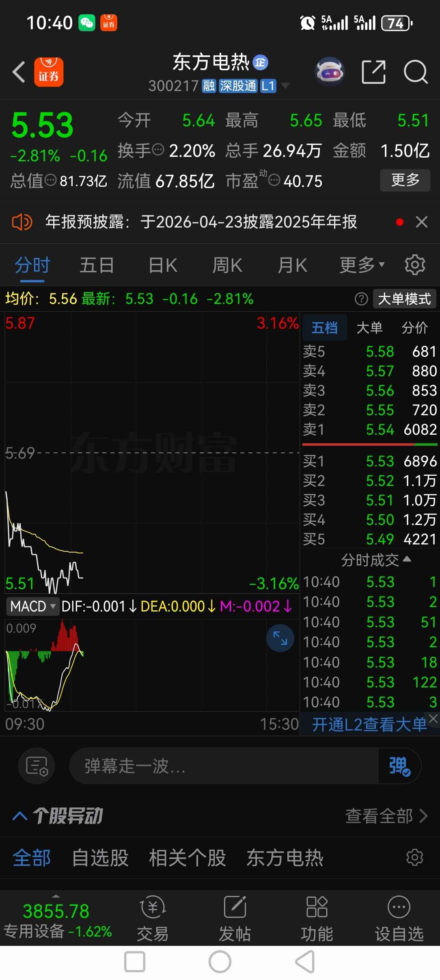Viewport: 440px width, 980px height.
Task: Open search with magnifier icon
Action: point(416,72)
